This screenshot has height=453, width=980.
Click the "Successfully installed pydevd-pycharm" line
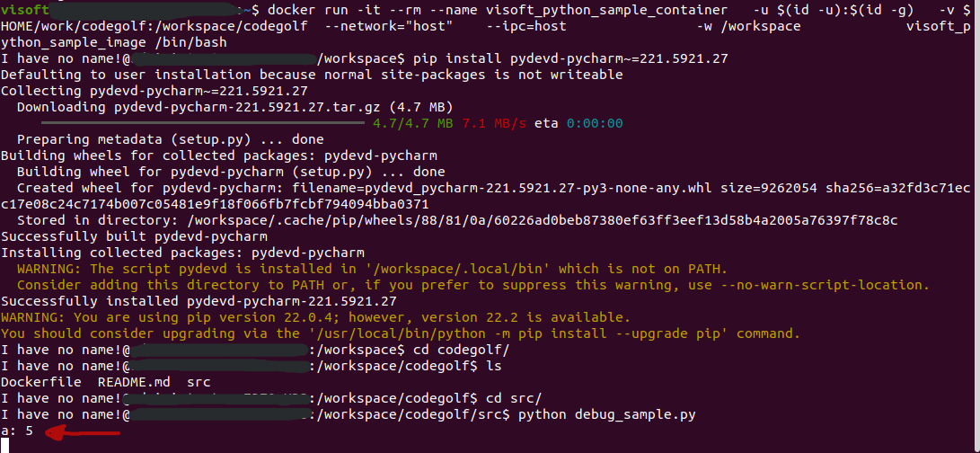pos(199,301)
